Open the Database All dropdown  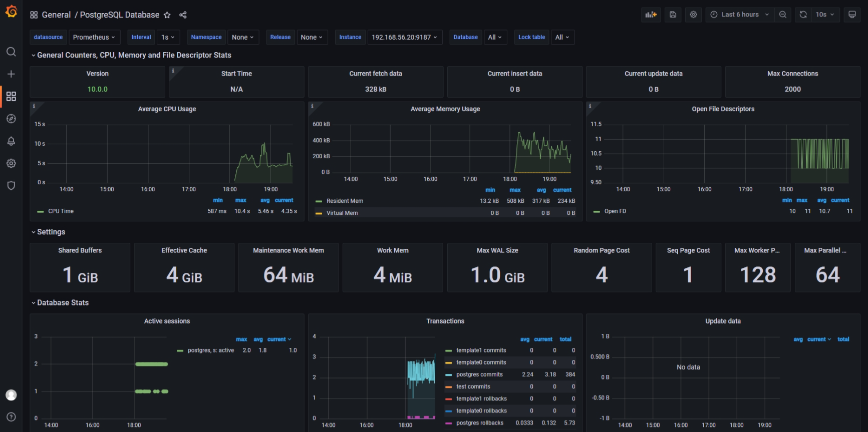pyautogui.click(x=495, y=37)
